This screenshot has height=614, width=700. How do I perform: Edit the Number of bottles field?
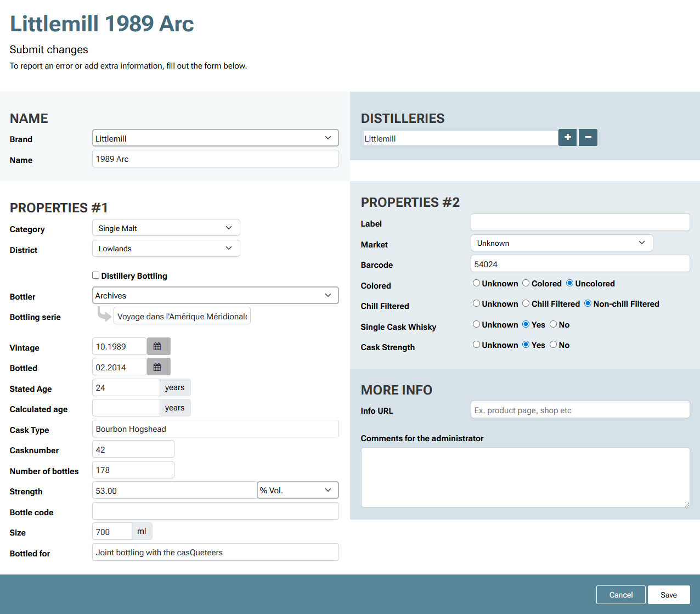click(133, 470)
